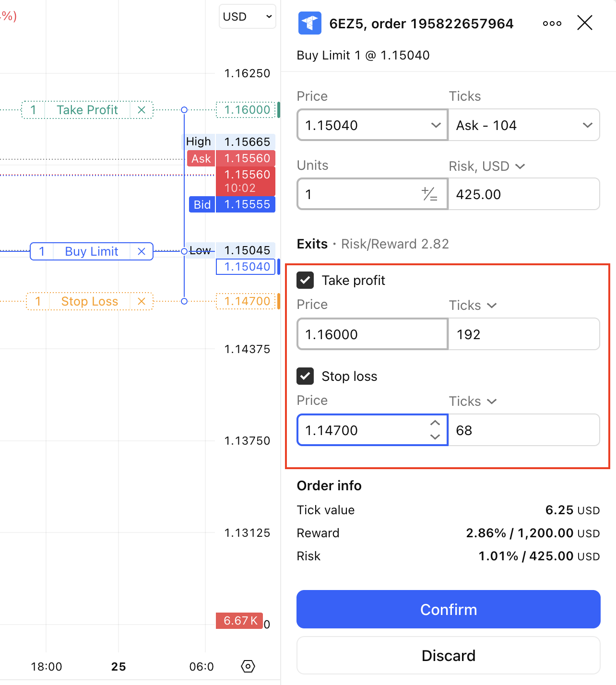Screen dimensions: 616x685
Task: Click the Discard button
Action: (x=448, y=655)
